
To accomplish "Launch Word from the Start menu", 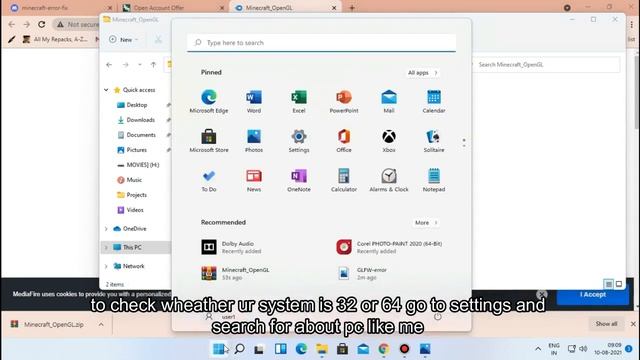I will click(253, 101).
